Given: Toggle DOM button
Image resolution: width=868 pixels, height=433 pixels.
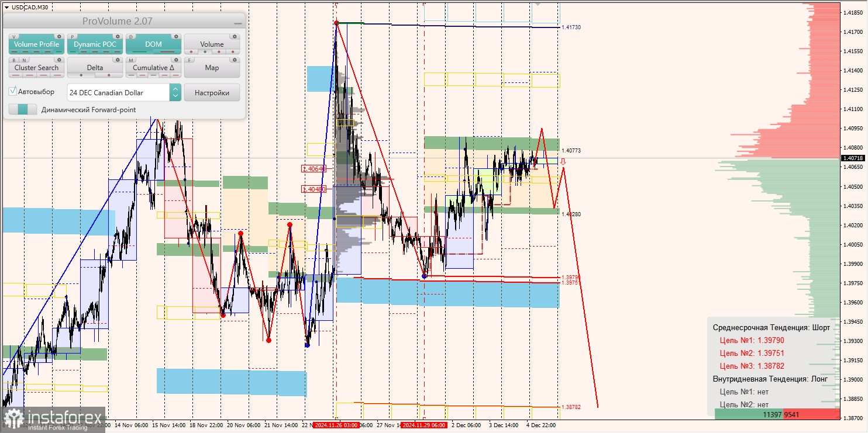Looking at the screenshot, I should coord(153,44).
